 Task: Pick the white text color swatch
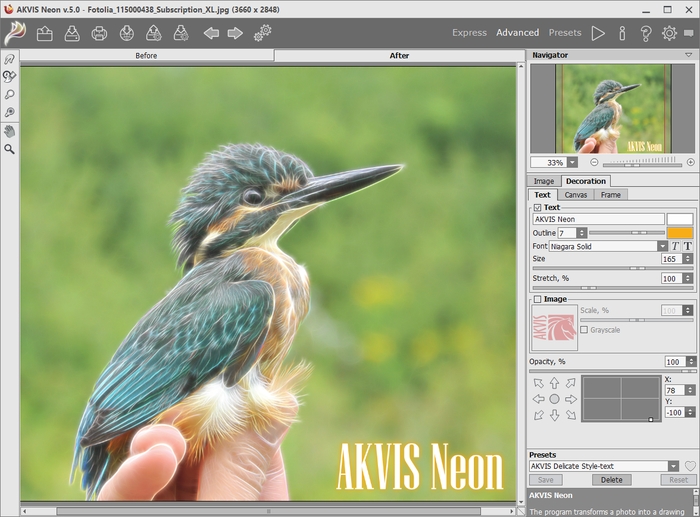[680, 219]
